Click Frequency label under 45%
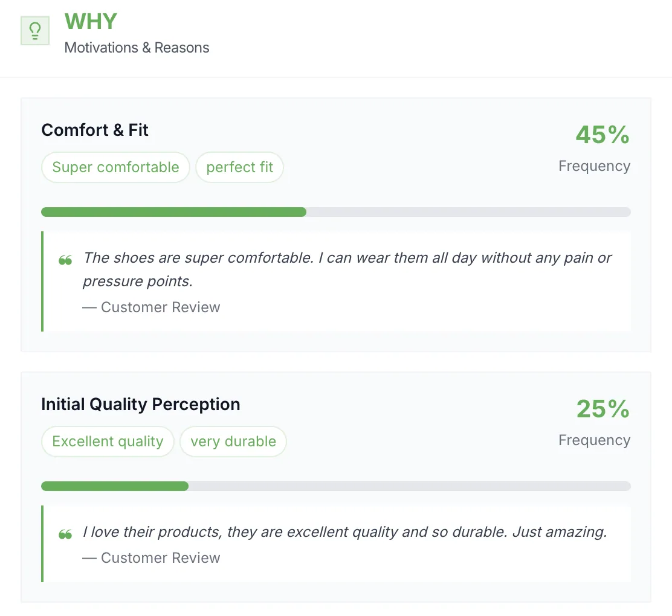 pos(595,166)
